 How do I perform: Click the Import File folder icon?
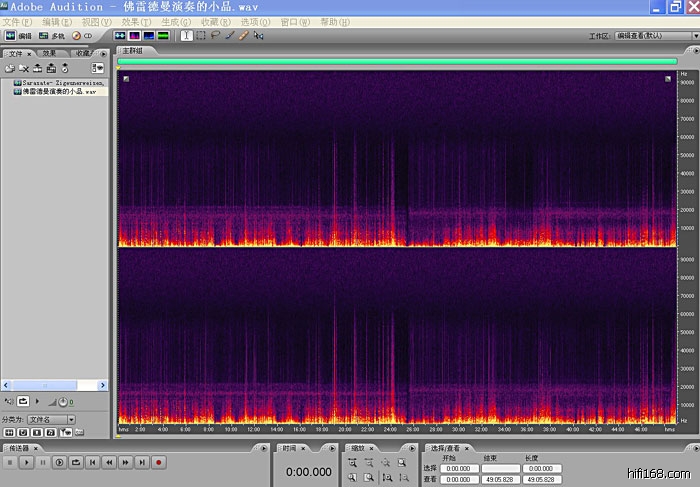(x=10, y=68)
